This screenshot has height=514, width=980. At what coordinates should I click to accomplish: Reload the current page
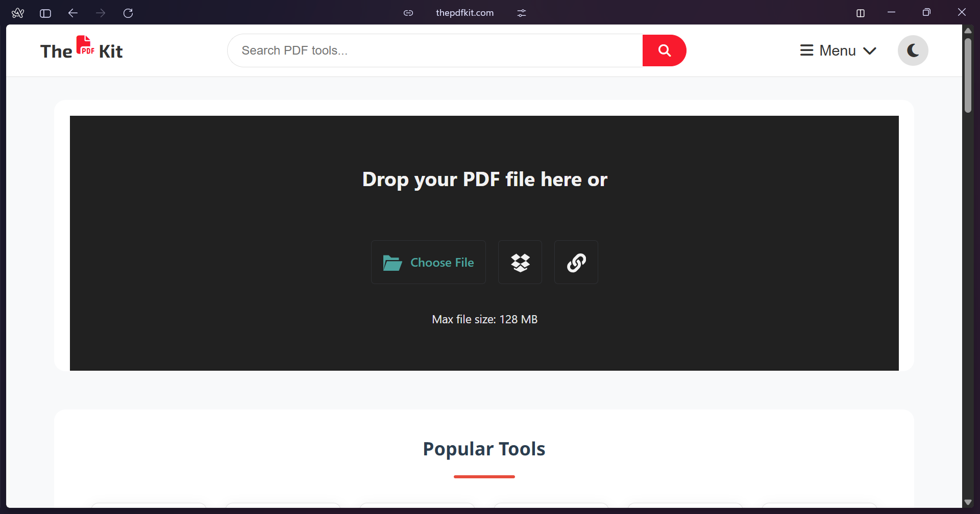click(129, 13)
